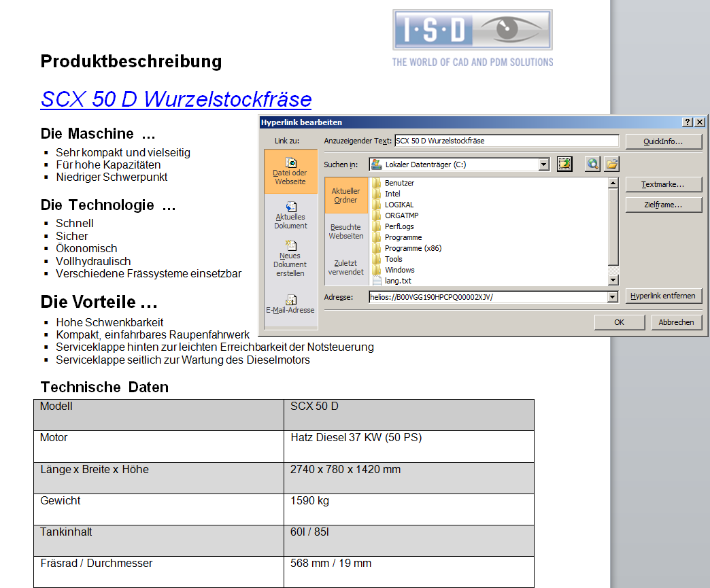Click the 'Die Vorteile …' heading

[99, 302]
